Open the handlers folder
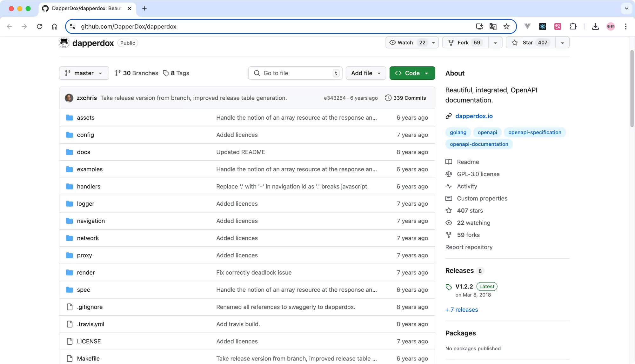 point(89,186)
